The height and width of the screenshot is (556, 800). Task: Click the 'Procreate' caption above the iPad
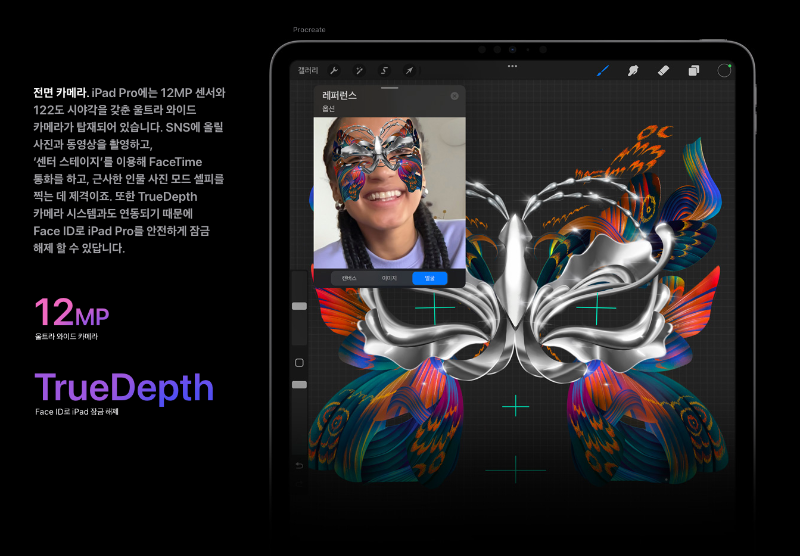(x=309, y=30)
